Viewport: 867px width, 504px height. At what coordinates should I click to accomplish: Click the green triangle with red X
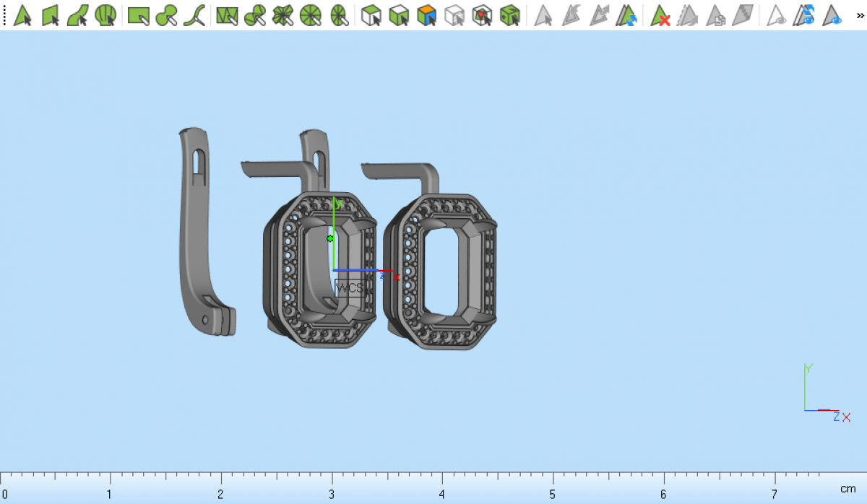(660, 15)
